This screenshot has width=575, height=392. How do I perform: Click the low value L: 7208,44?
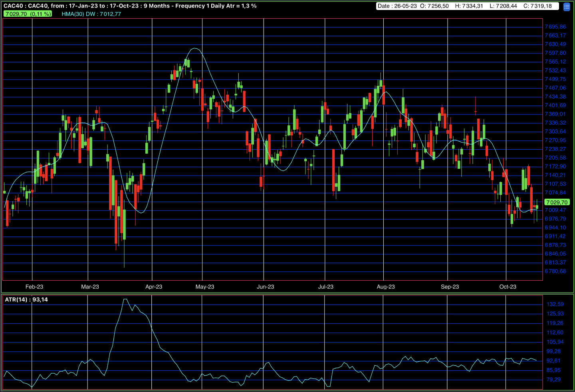503,6
